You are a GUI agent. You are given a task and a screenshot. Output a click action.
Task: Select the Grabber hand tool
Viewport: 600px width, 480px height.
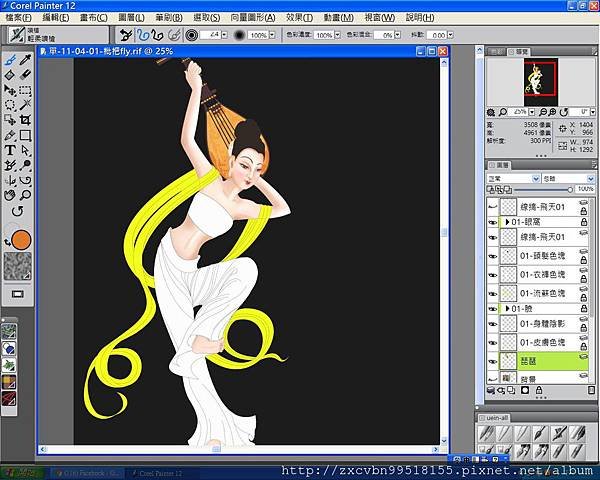pyautogui.click(x=10, y=195)
